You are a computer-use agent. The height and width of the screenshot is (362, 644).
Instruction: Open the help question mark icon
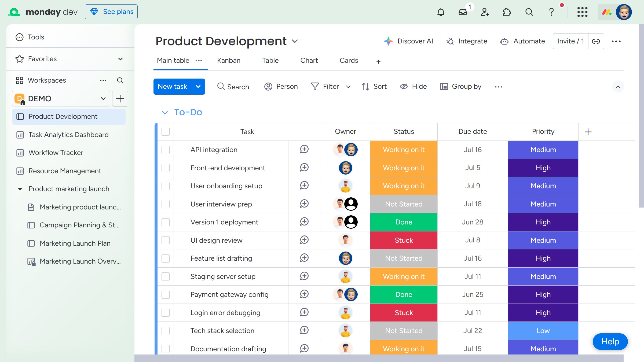click(551, 12)
